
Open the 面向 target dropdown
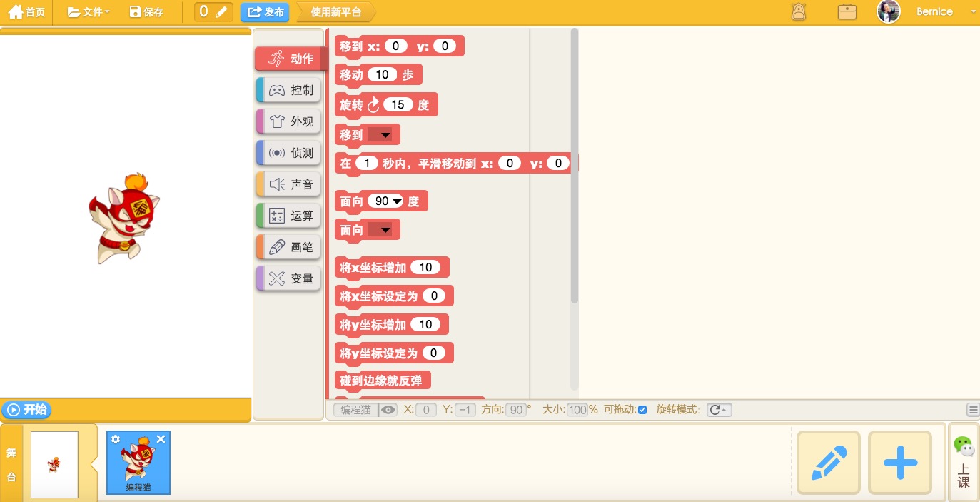[x=380, y=230]
